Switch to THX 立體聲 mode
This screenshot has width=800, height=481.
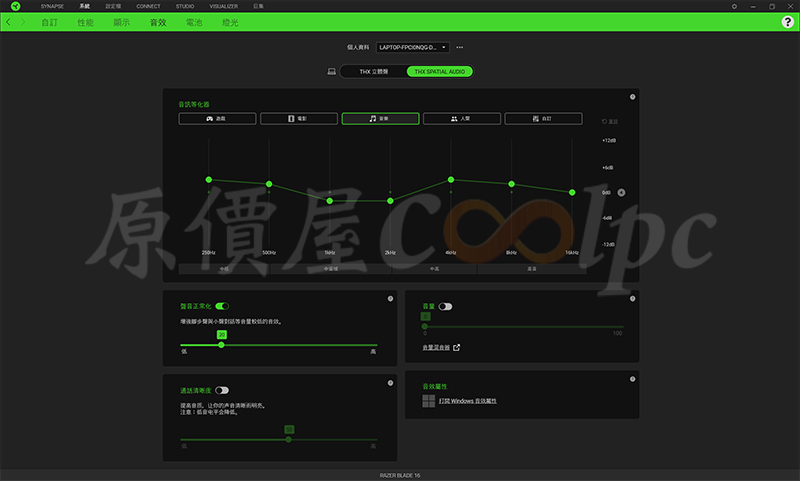point(373,71)
